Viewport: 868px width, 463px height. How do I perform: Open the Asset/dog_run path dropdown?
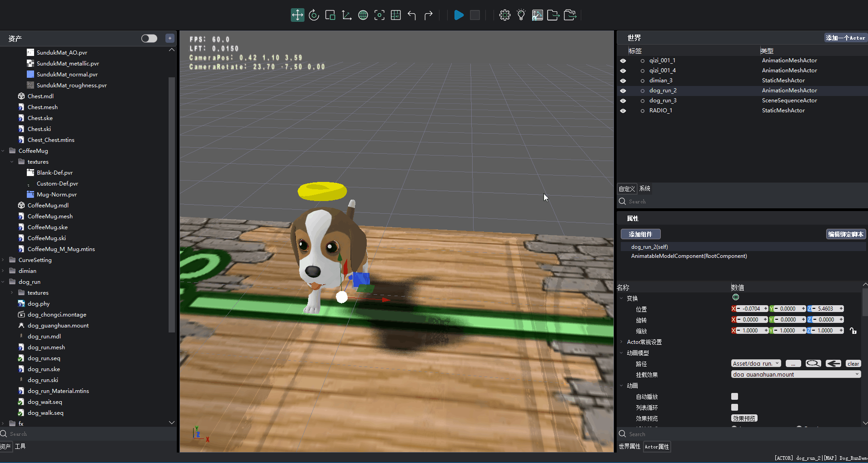756,363
